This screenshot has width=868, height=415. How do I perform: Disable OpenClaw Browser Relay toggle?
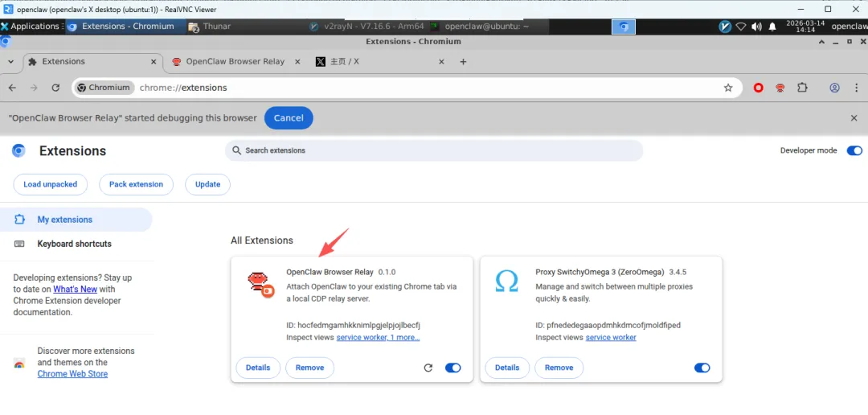452,368
